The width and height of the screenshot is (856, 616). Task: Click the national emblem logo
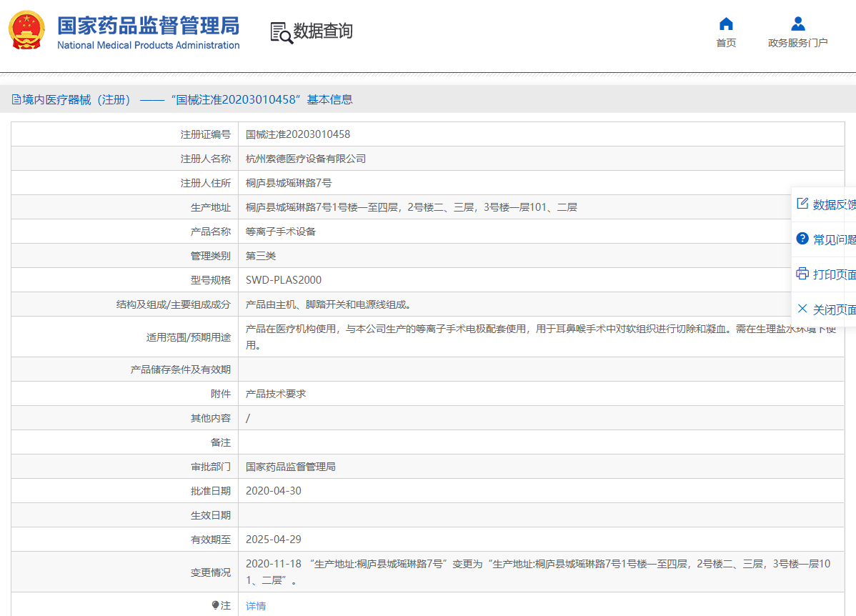click(26, 30)
